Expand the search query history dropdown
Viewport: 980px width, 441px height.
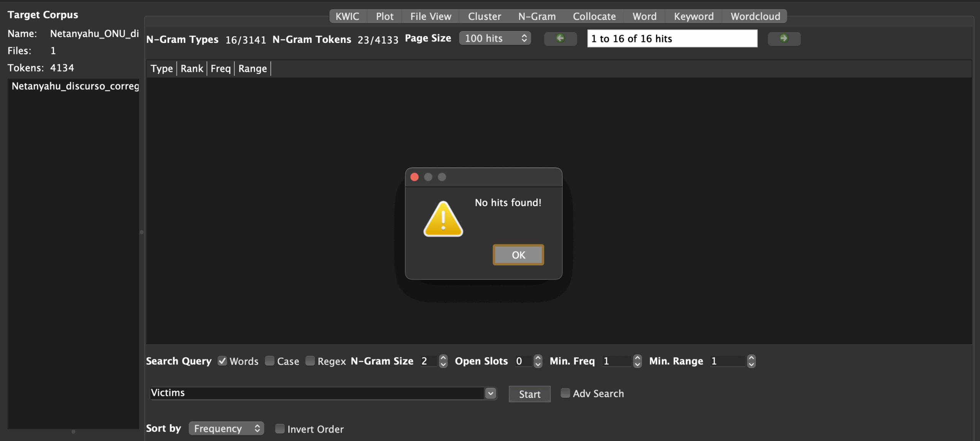click(x=490, y=393)
